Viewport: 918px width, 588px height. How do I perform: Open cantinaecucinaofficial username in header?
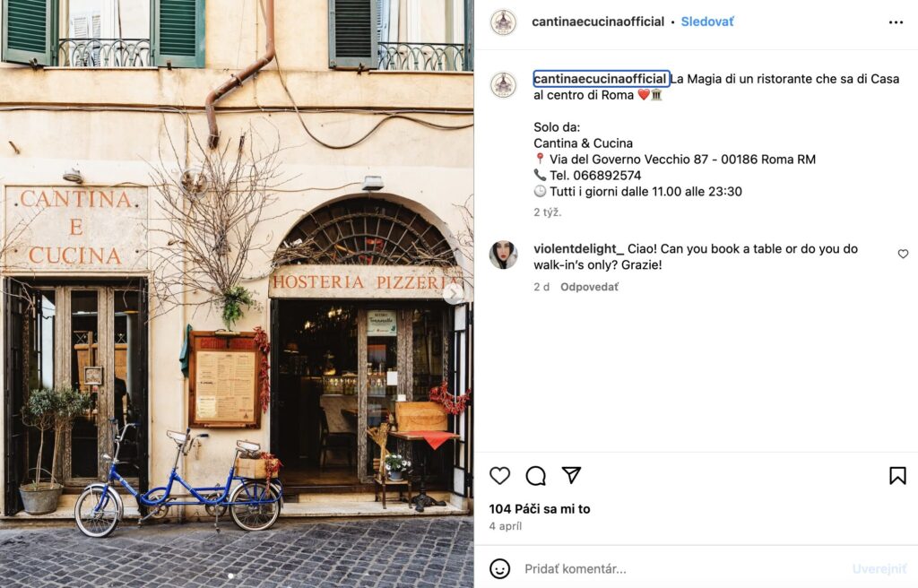tap(598, 22)
